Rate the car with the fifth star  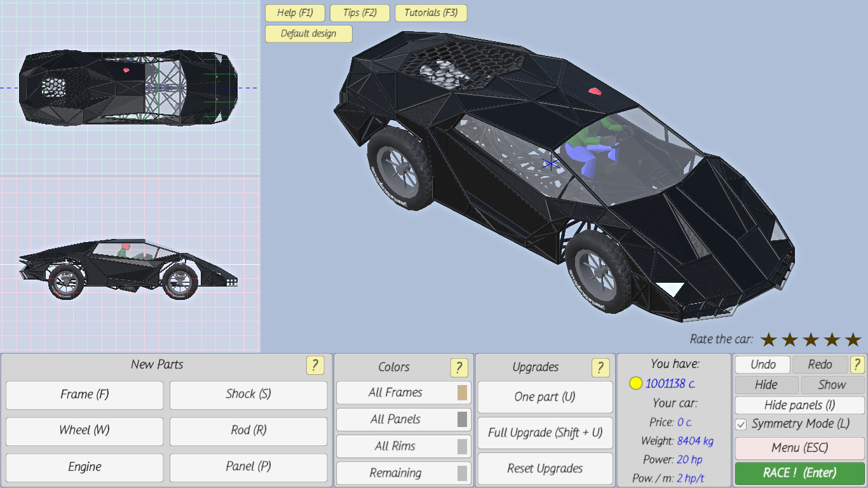(x=853, y=340)
